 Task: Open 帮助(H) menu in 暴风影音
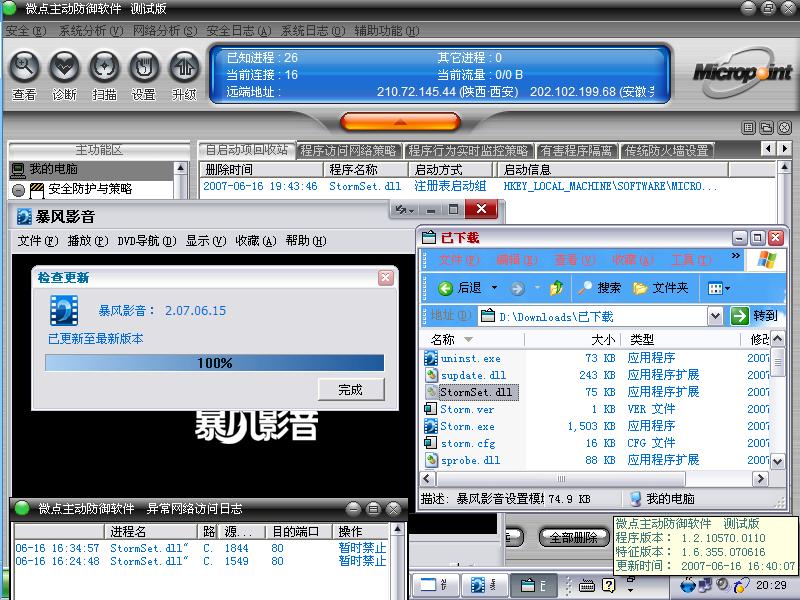tap(306, 241)
